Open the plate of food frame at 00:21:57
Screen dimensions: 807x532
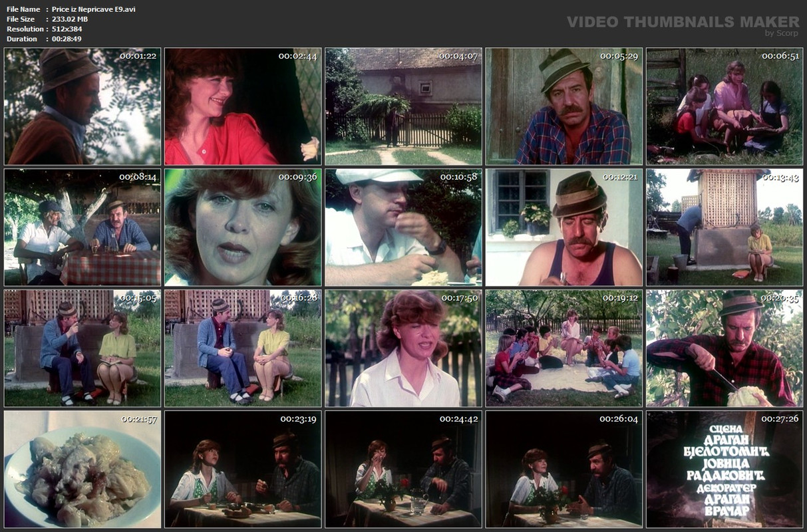(x=82, y=469)
